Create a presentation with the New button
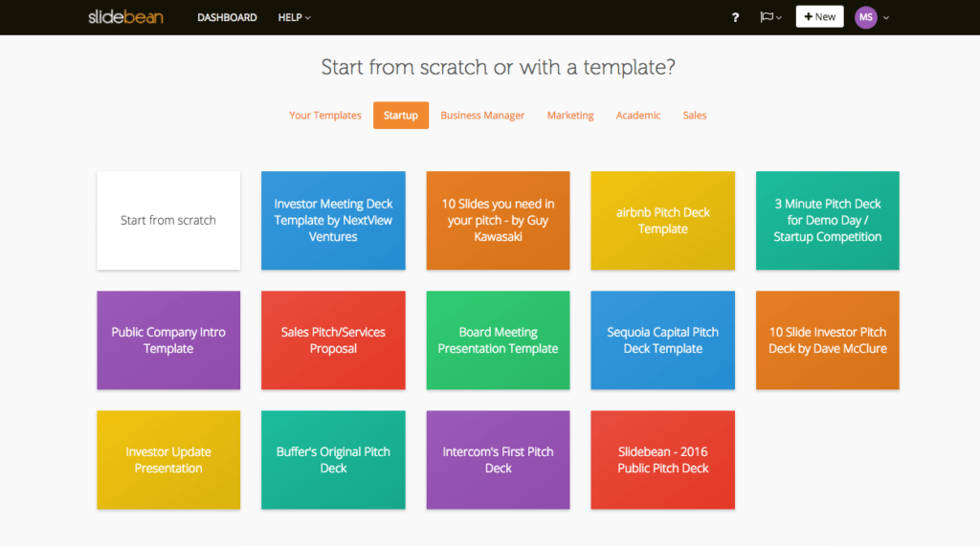The height and width of the screenshot is (546, 980). point(819,17)
